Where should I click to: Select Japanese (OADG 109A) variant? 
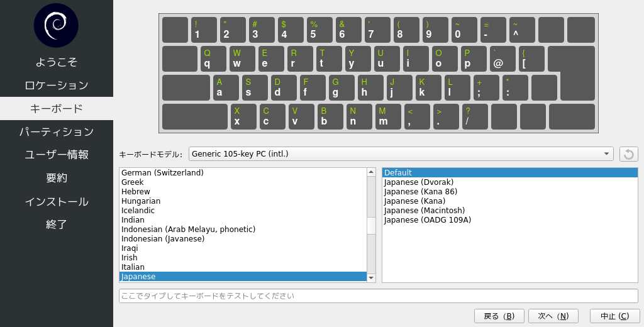(427, 220)
